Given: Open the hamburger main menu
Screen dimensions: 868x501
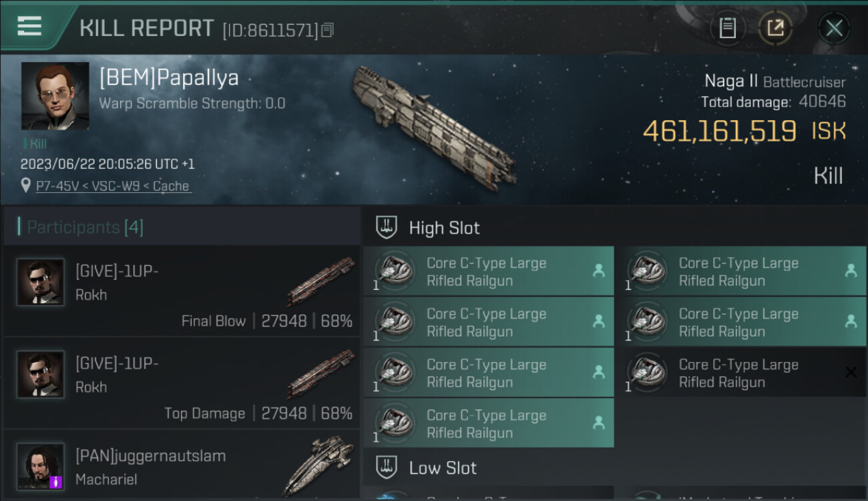Looking at the screenshot, I should pos(29,26).
